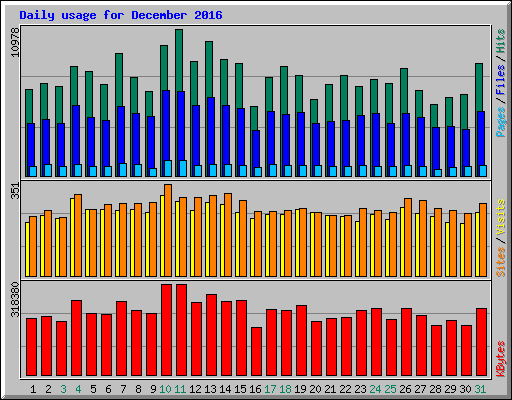Click the red "KBytes" legend label
Image resolution: width=512 pixels, height=400 pixels.
tap(501, 359)
